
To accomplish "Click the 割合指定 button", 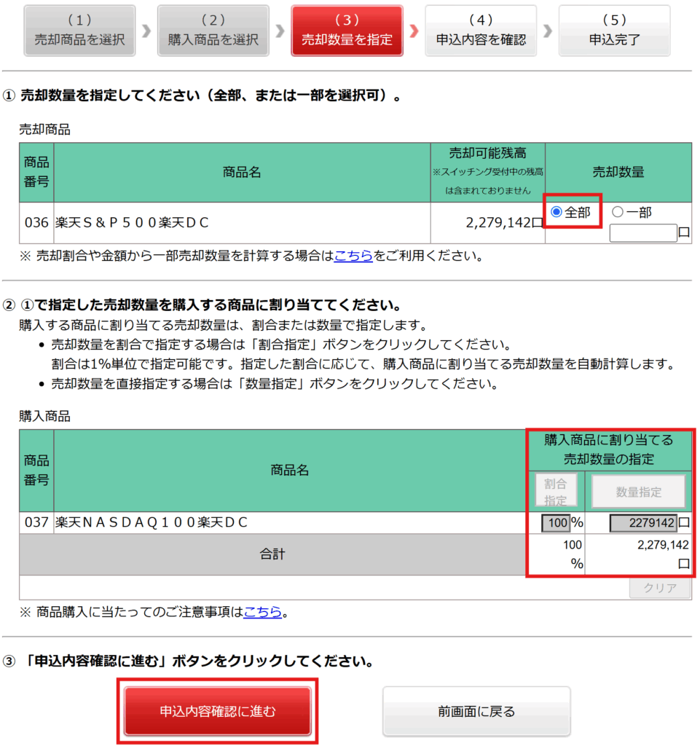I will [x=556, y=490].
